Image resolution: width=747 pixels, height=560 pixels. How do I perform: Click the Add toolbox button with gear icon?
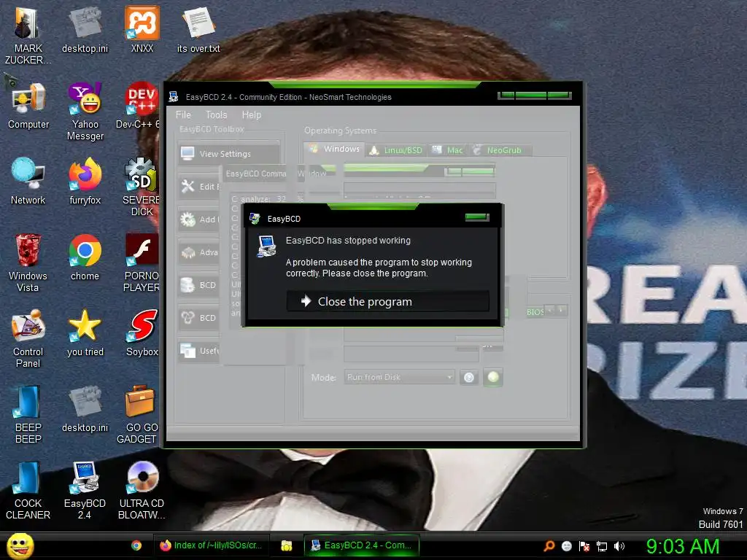point(199,219)
